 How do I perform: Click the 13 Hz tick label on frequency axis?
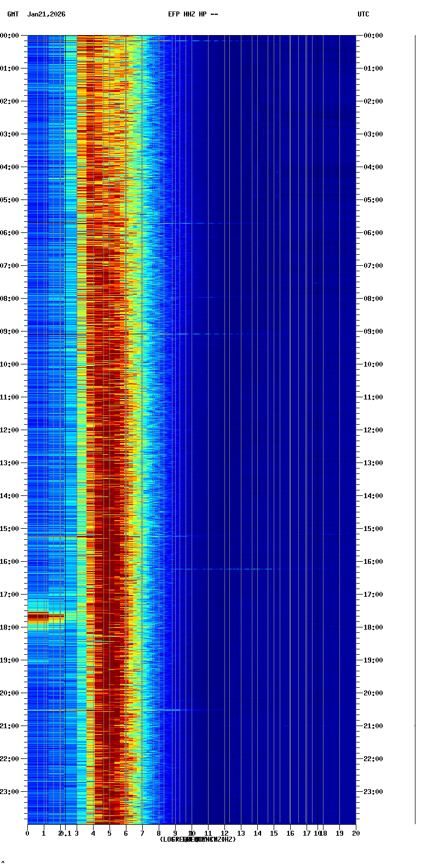pos(241,833)
